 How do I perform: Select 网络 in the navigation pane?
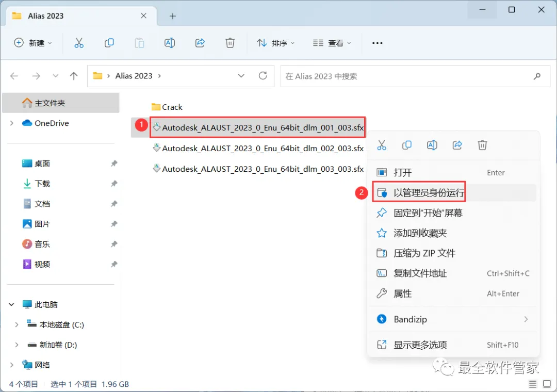click(42, 365)
